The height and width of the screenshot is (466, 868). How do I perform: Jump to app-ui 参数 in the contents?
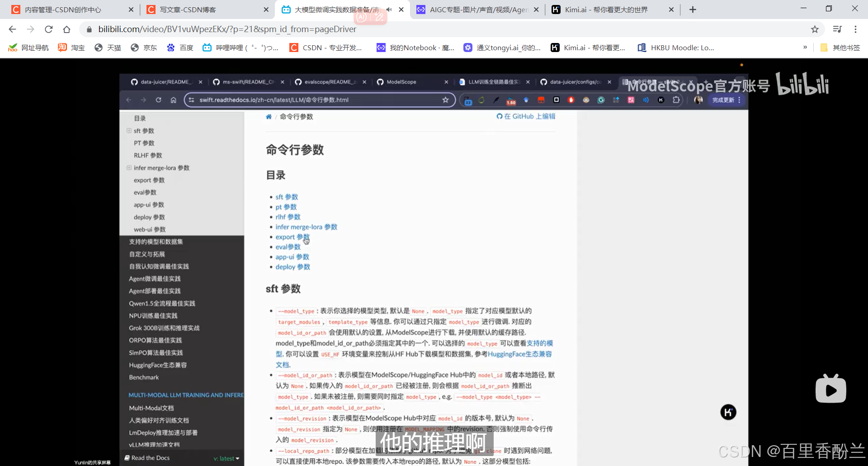point(292,257)
